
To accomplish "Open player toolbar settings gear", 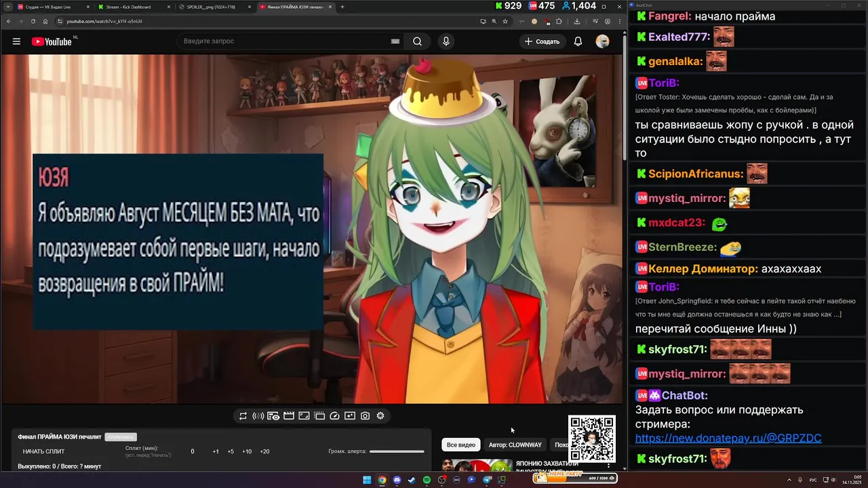I will (380, 415).
